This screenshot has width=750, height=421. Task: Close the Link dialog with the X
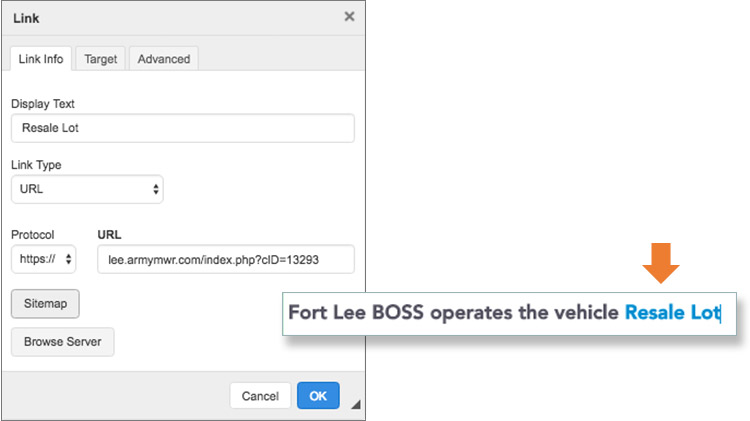349,17
